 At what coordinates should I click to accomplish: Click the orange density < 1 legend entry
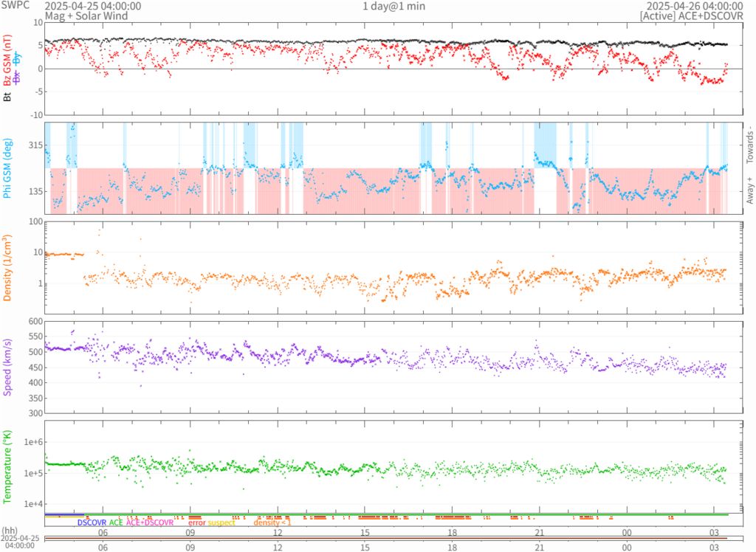click(x=272, y=522)
